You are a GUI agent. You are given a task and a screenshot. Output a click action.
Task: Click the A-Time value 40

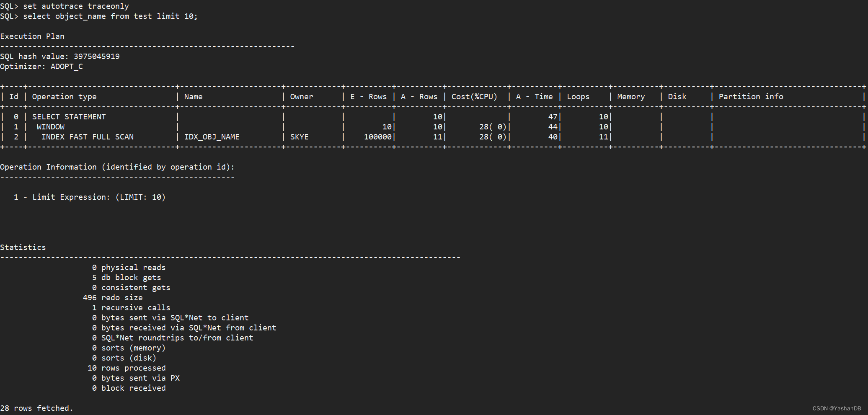[553, 137]
